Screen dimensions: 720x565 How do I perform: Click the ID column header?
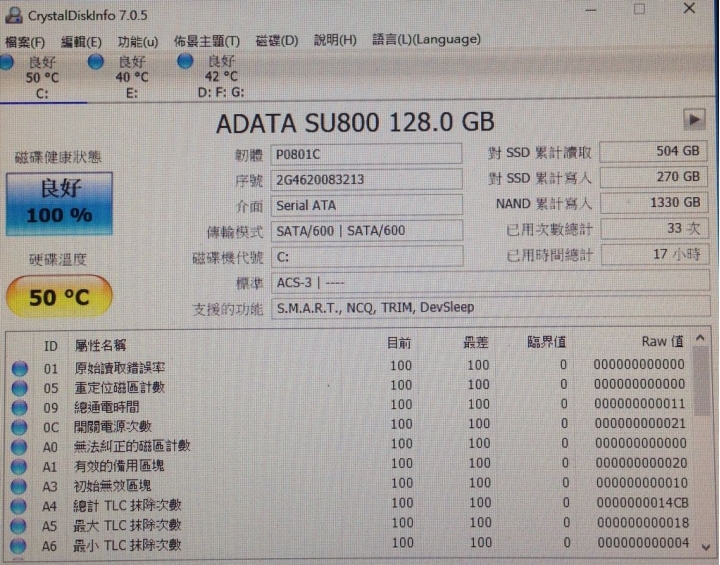point(51,346)
